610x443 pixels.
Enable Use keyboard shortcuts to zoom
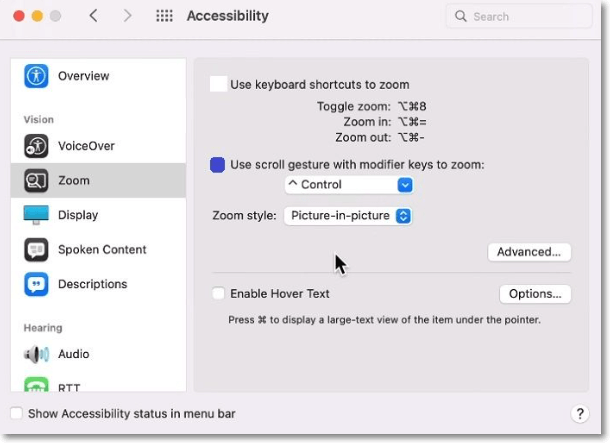(219, 85)
